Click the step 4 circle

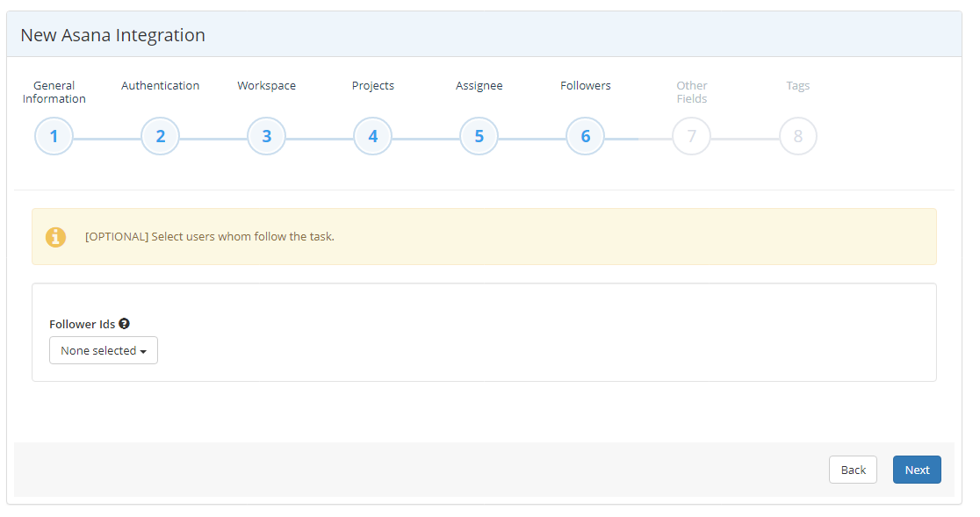click(372, 136)
